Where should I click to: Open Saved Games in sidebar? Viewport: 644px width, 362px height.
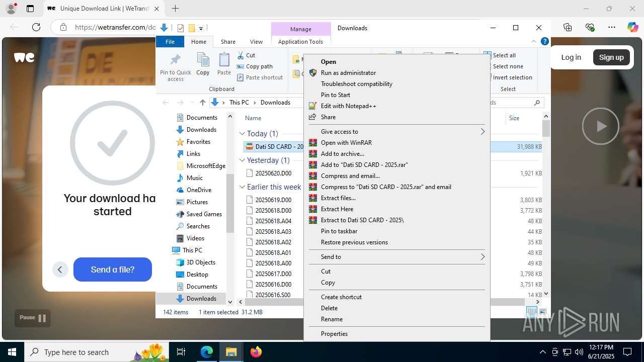click(x=204, y=214)
